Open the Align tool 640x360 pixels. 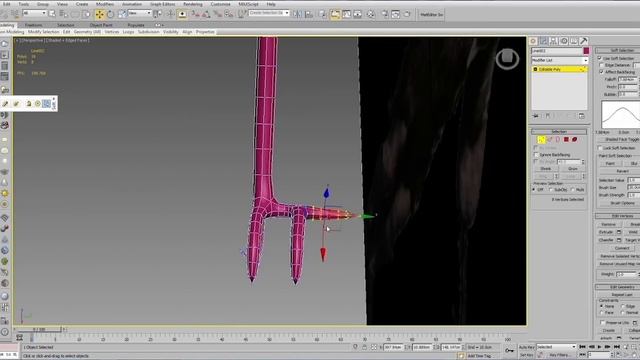pos(309,15)
